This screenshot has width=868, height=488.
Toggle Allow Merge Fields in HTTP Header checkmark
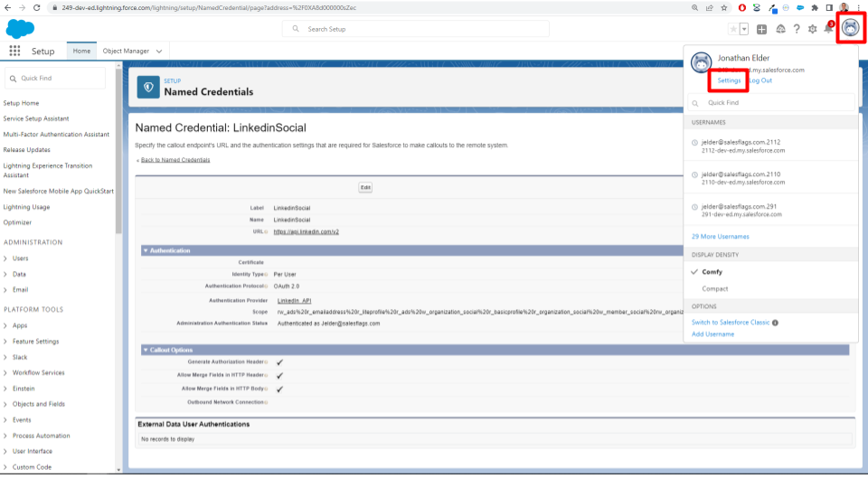pos(279,376)
